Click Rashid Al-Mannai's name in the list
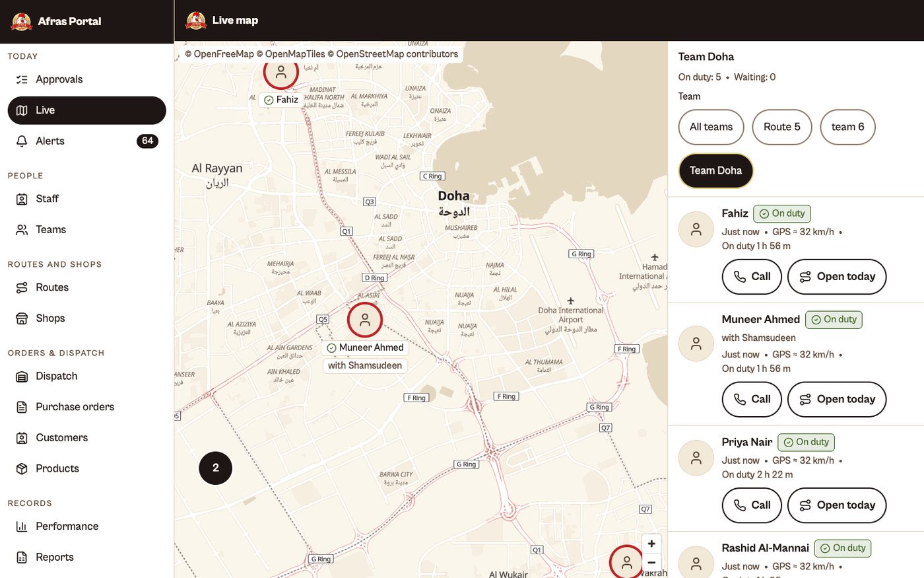 coord(765,548)
